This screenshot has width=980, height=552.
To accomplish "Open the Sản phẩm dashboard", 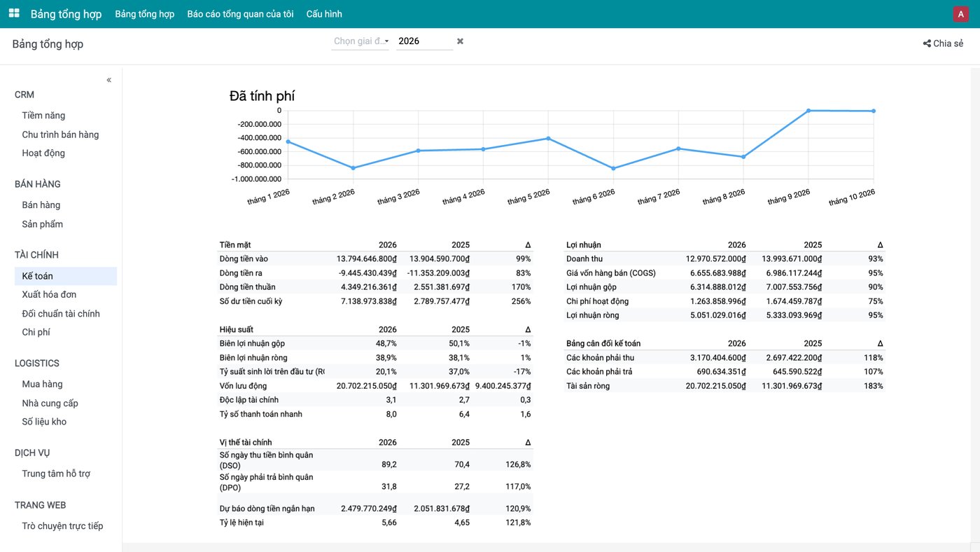I will point(42,224).
